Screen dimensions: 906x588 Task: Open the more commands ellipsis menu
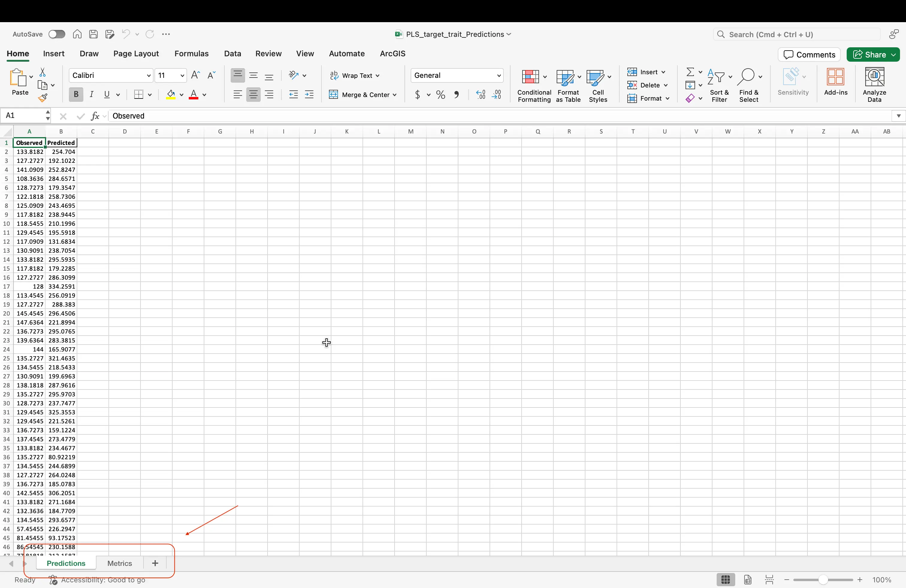point(166,34)
